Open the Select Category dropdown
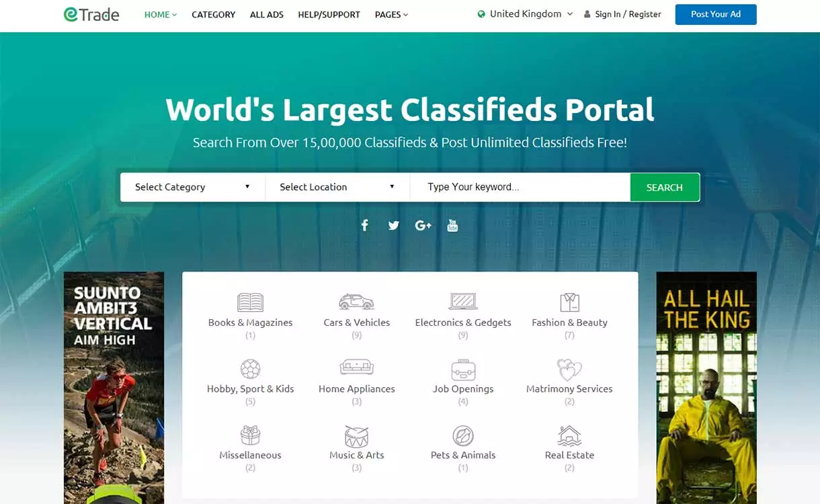Screen dimensions: 820x504 point(192,187)
